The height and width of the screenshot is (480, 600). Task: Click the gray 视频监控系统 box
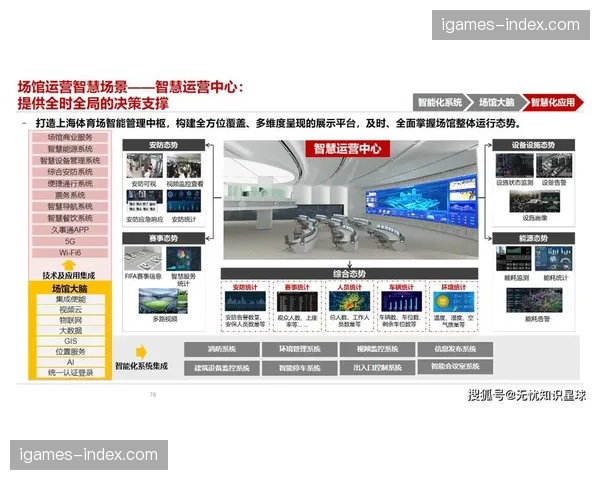click(378, 349)
